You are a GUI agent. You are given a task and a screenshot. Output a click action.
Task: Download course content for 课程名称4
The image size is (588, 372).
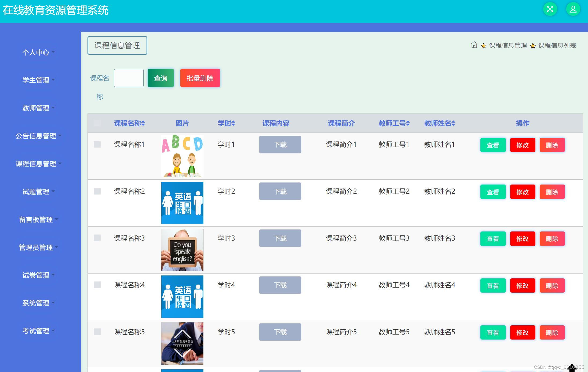[x=280, y=285]
